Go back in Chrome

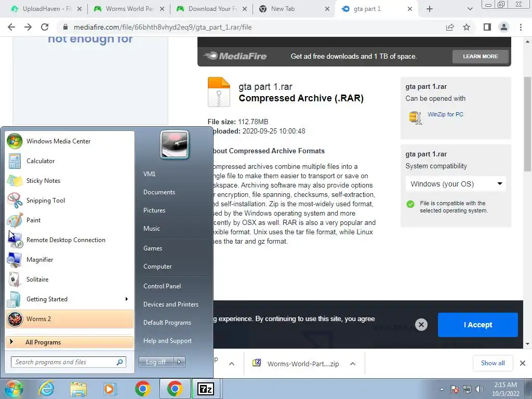[11, 27]
